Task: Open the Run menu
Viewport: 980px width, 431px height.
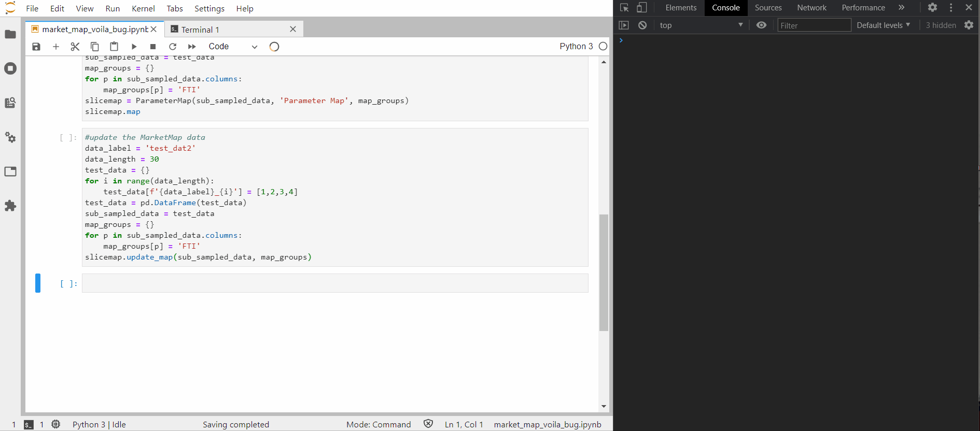Action: [113, 8]
